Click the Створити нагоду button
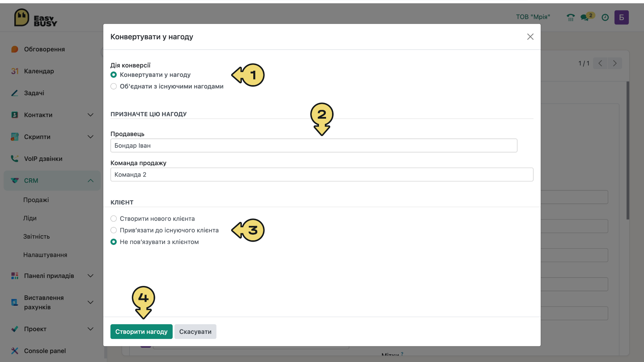644x362 pixels. point(142,331)
